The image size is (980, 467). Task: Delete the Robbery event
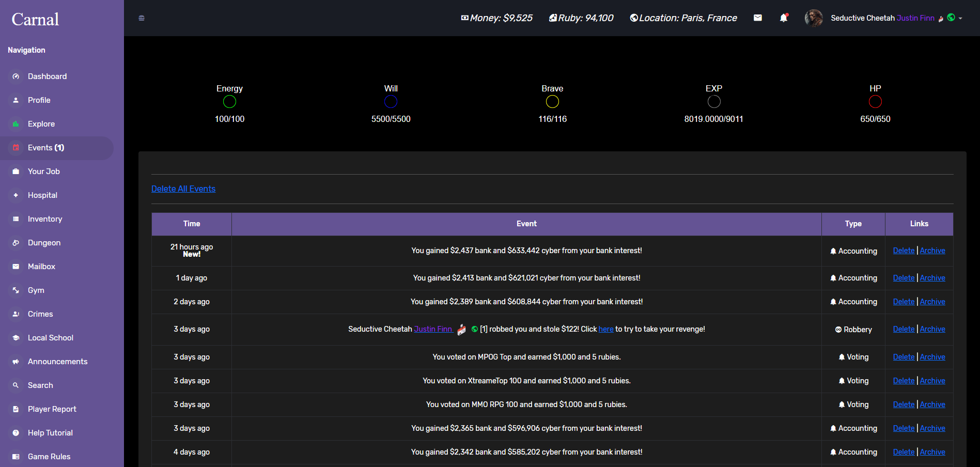point(904,329)
